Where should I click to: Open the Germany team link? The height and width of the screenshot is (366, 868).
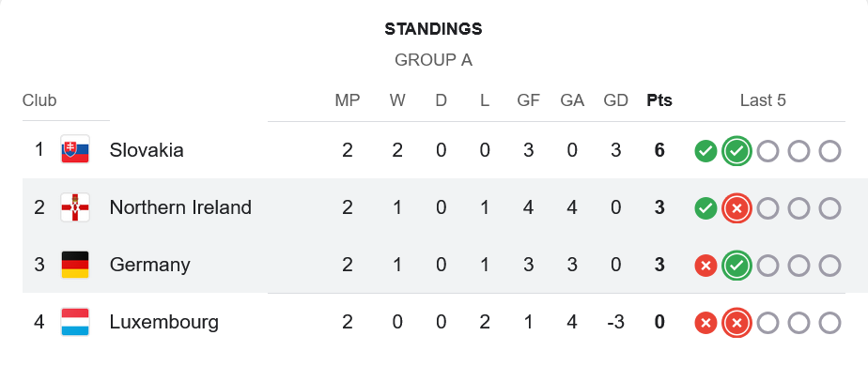tap(150, 265)
